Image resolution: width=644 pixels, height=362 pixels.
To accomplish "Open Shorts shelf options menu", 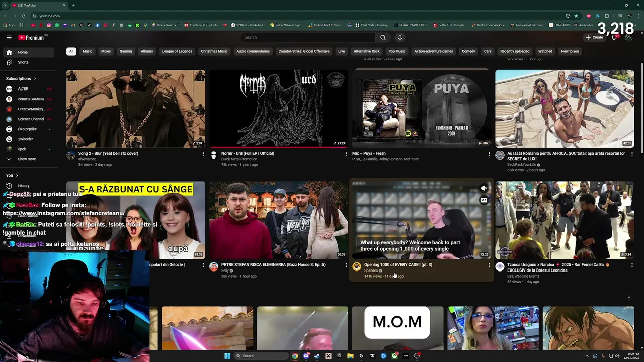I will tap(629, 298).
